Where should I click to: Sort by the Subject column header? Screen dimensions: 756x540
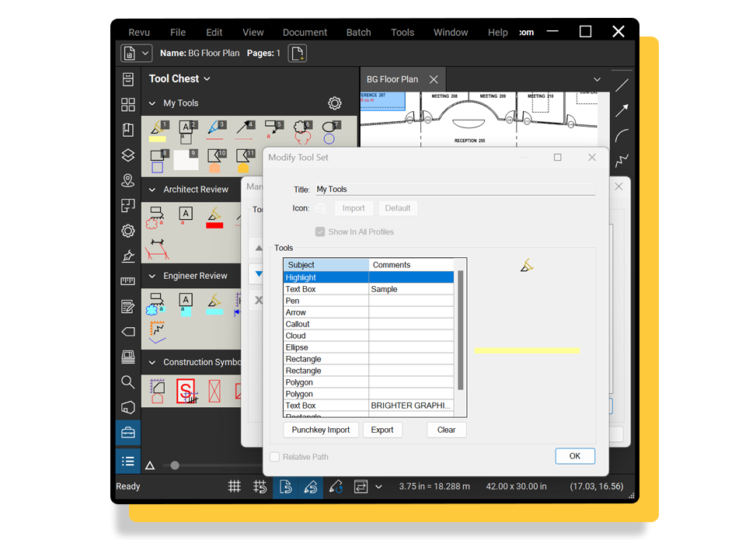[326, 265]
